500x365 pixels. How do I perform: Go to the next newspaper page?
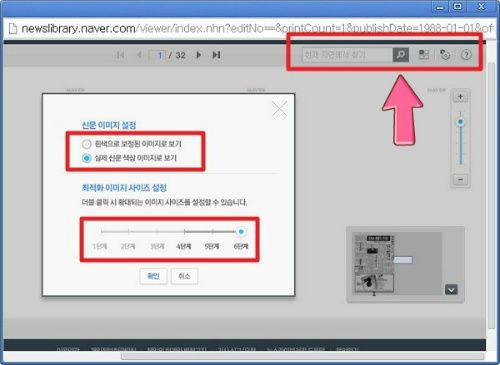click(x=199, y=55)
